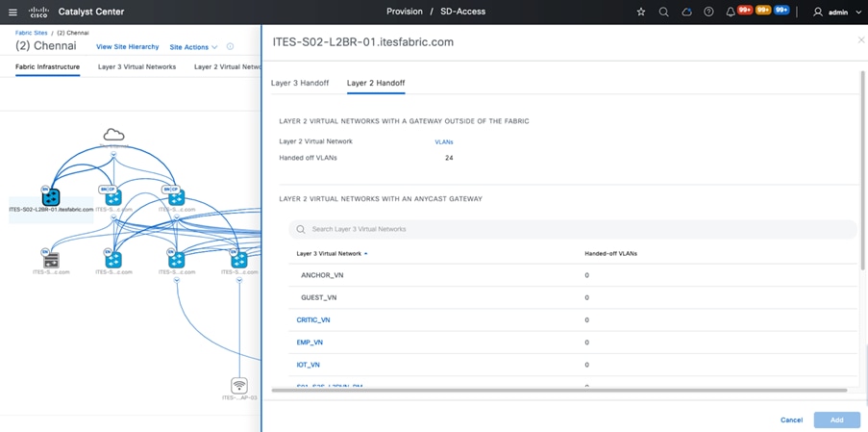The height and width of the screenshot is (432, 868).
Task: Open the Layer 2 Virtual Networks tab
Action: pyautogui.click(x=227, y=67)
